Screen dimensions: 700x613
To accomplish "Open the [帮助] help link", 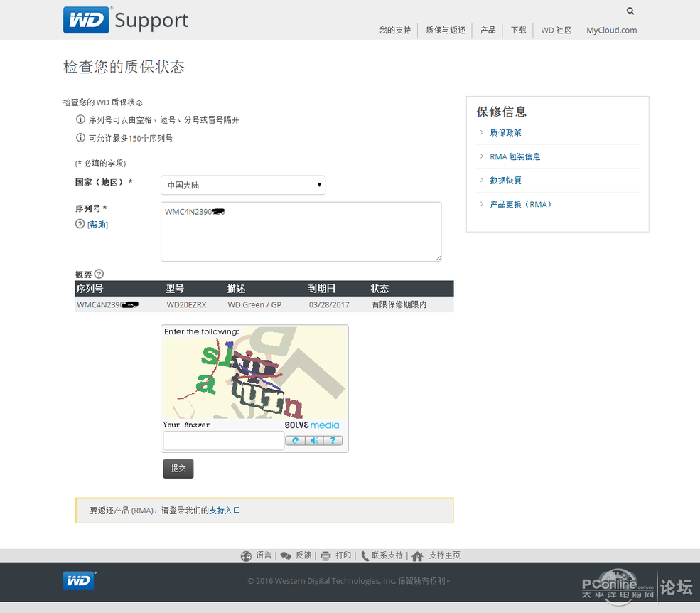I will click(98, 224).
